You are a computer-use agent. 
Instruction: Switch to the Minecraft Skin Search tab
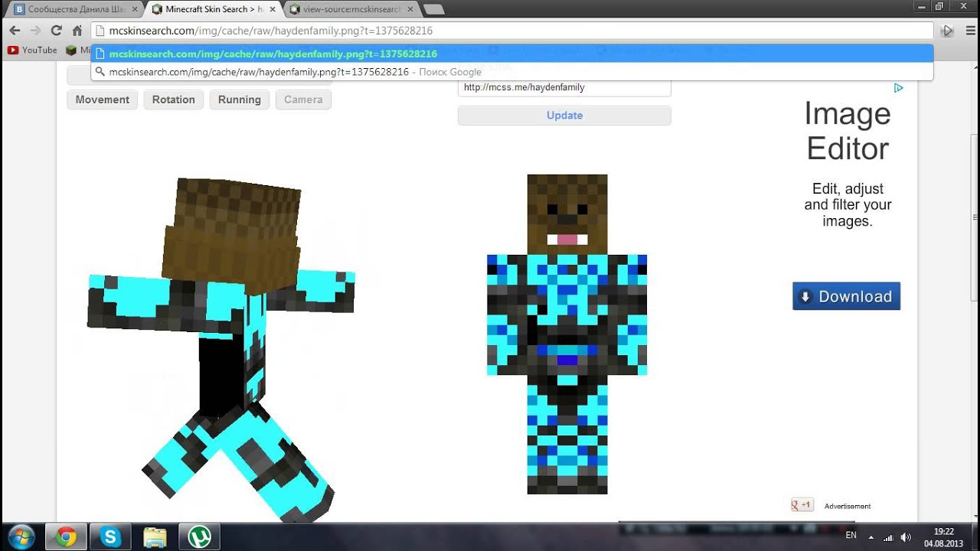(x=214, y=9)
